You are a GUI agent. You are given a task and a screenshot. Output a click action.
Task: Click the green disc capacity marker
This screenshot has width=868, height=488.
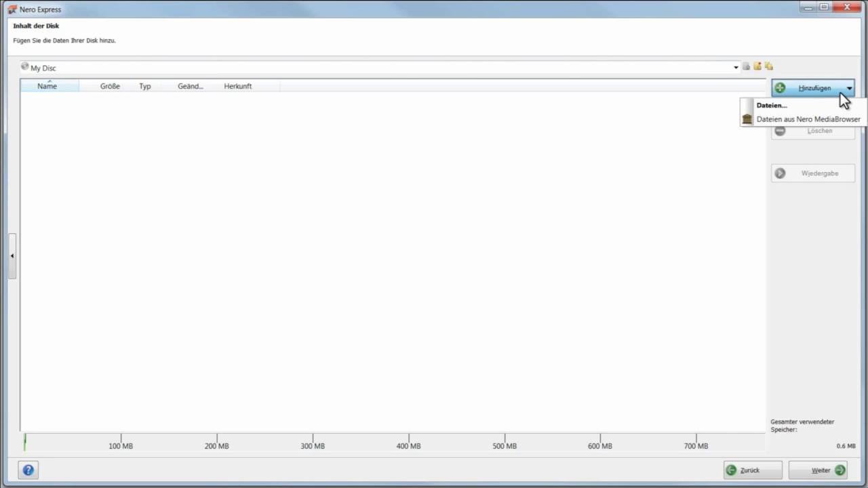coord(25,443)
